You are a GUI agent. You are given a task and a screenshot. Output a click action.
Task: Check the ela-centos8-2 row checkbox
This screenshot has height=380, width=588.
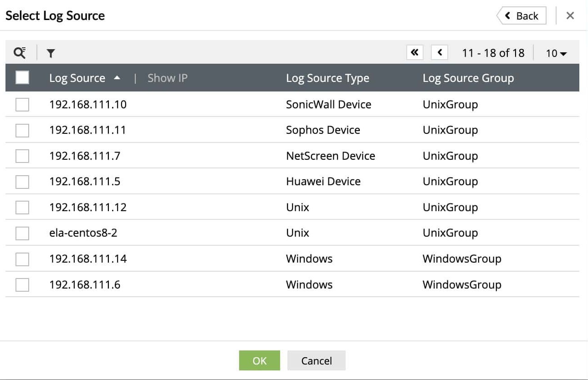pos(22,233)
